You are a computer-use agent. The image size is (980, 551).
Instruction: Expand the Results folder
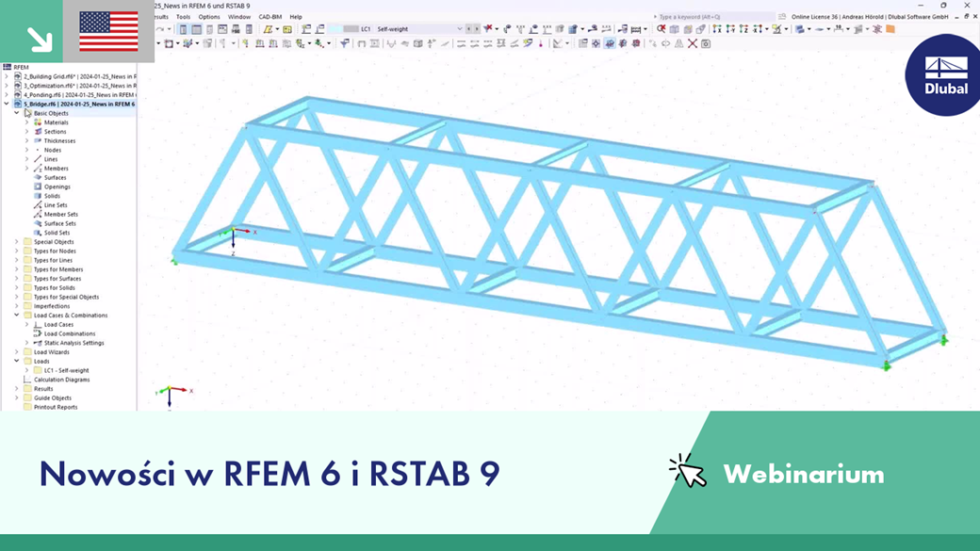coord(17,389)
